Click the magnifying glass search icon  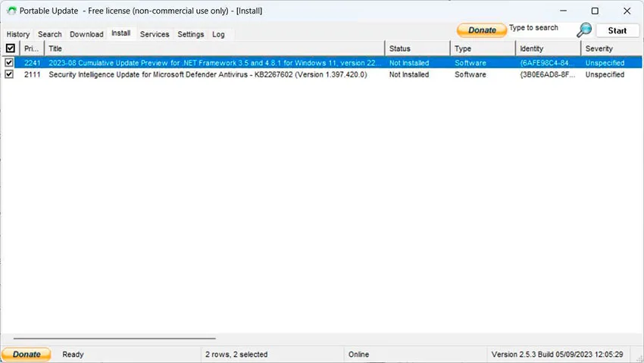pos(583,30)
